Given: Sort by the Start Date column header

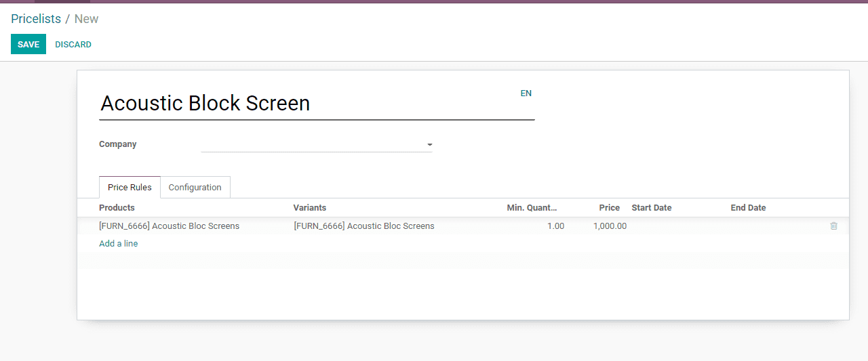Looking at the screenshot, I should tap(652, 208).
